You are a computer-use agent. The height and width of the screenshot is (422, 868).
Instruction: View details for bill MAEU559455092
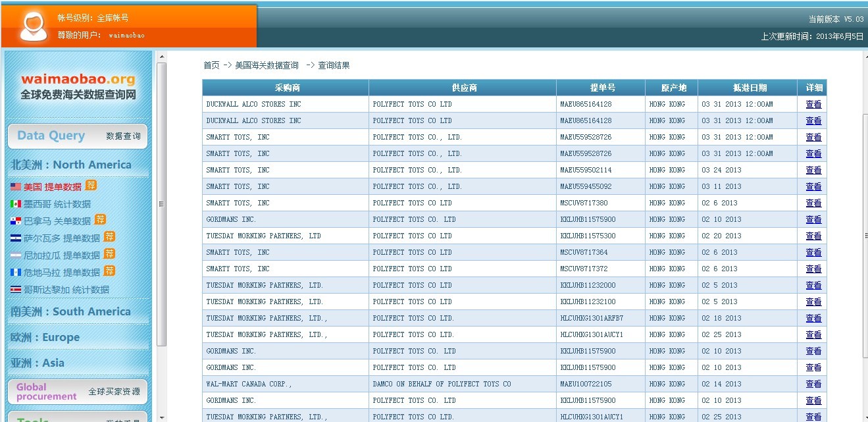coord(813,186)
